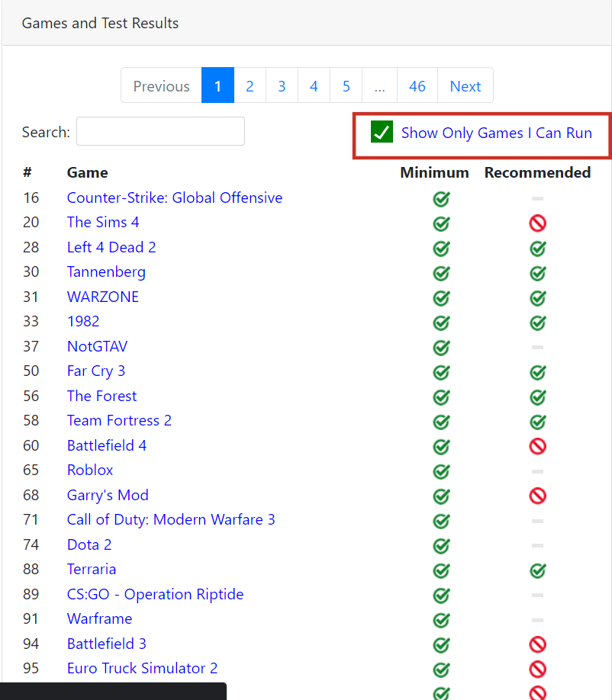Click the red Recommended fail icon for The Sims 4
The width and height of the screenshot is (612, 700).
click(538, 223)
